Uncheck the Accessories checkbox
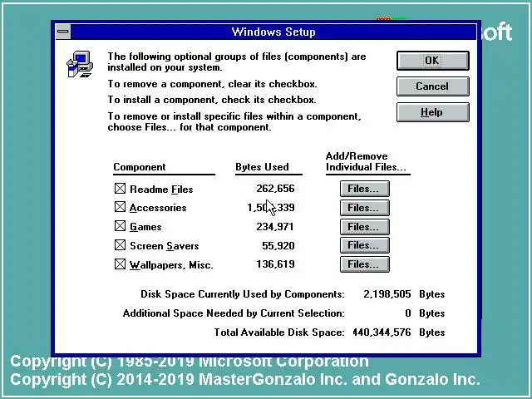 (x=120, y=207)
